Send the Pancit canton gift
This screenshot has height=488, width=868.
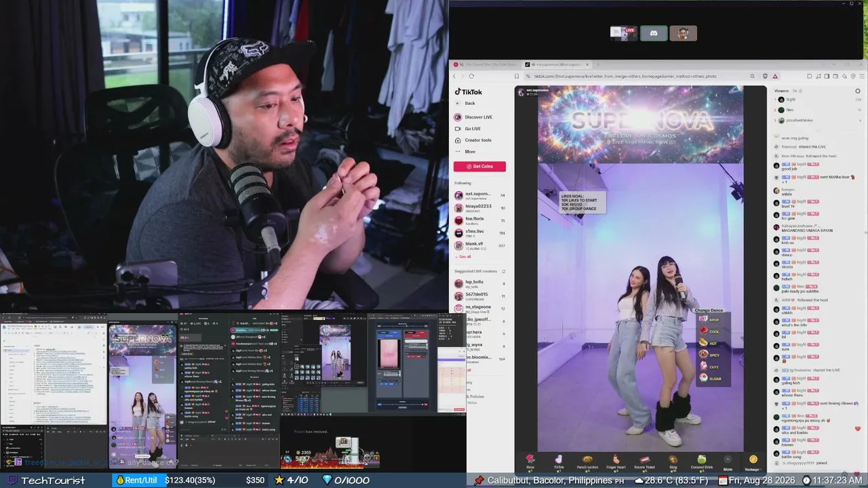(587, 461)
